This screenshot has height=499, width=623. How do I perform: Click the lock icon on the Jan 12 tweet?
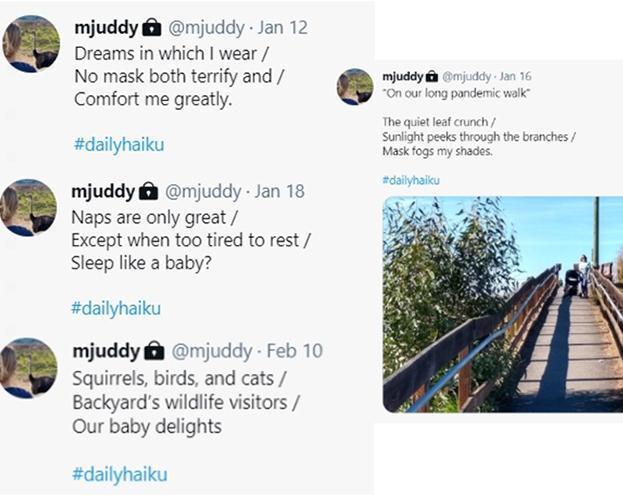(151, 27)
